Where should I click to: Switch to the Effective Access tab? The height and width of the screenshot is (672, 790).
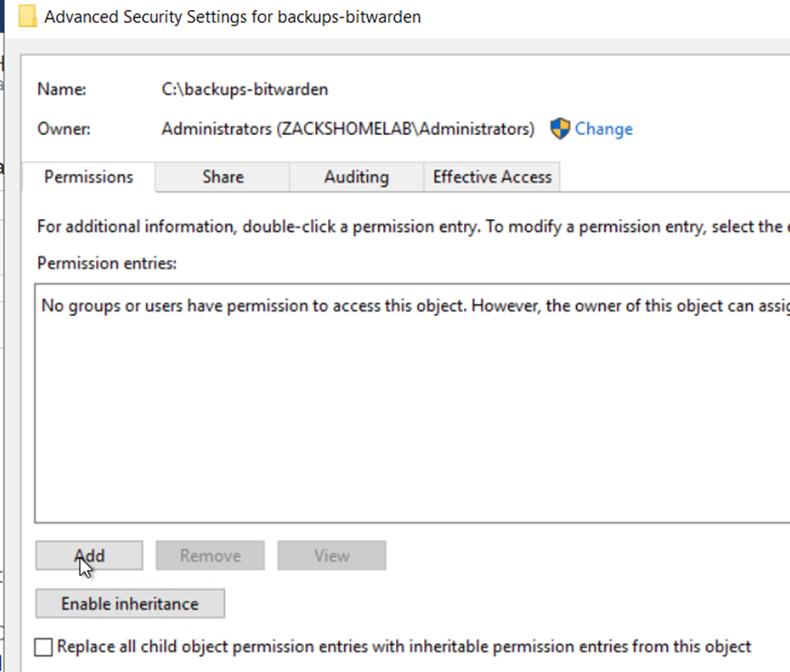tap(492, 178)
